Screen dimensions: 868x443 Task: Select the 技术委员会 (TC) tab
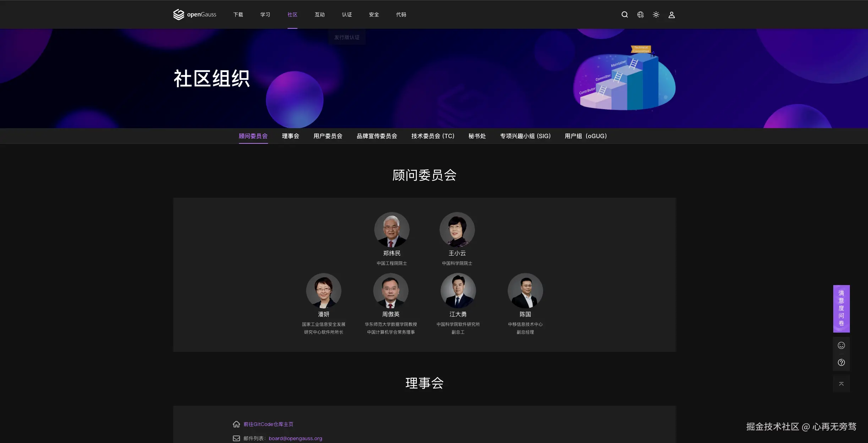pyautogui.click(x=432, y=136)
